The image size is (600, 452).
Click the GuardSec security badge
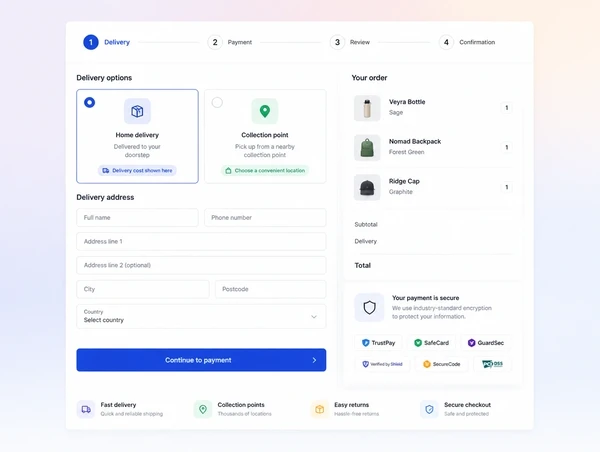coord(486,343)
